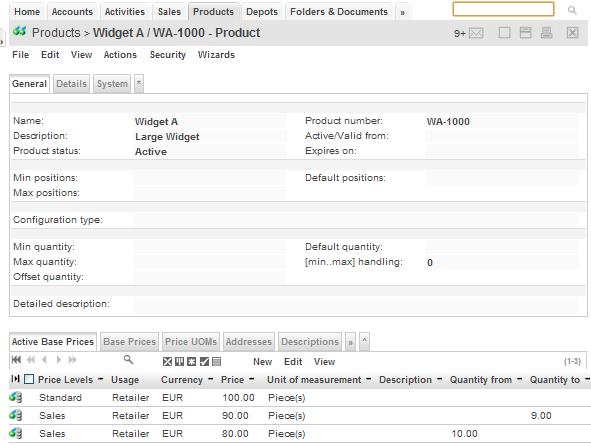Switch to the Base Prices tab
This screenshot has height=446, width=591.
click(x=129, y=342)
